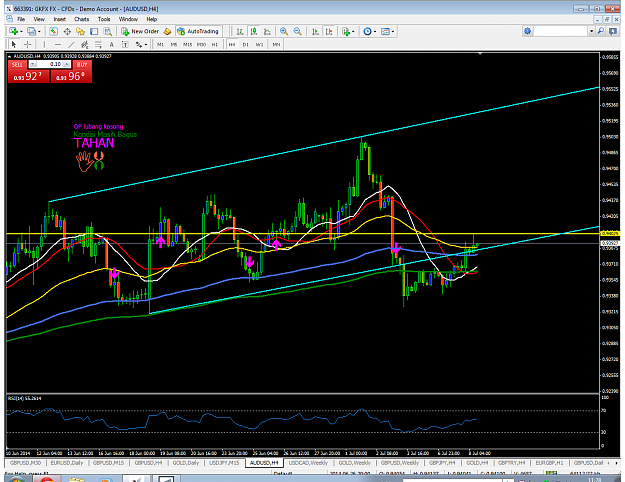Draw a horizontal line
Image resolution: width=625 pixels, height=482 pixels.
click(x=58, y=44)
